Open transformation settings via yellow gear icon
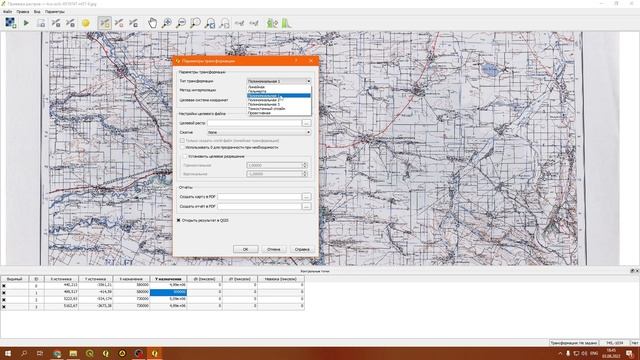640x360 pixels. click(x=85, y=23)
